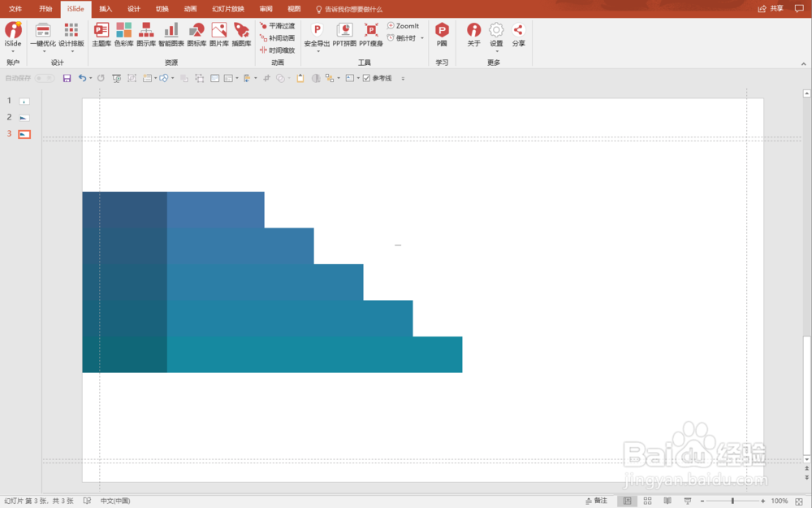Switch to the 插入 insert tab
The width and height of the screenshot is (812, 508).
(x=106, y=9)
